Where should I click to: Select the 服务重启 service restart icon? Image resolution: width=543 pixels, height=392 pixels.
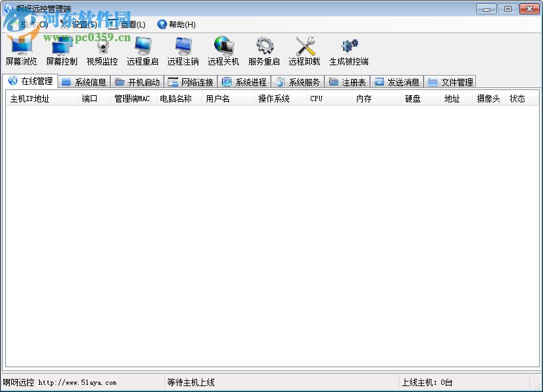[264, 51]
